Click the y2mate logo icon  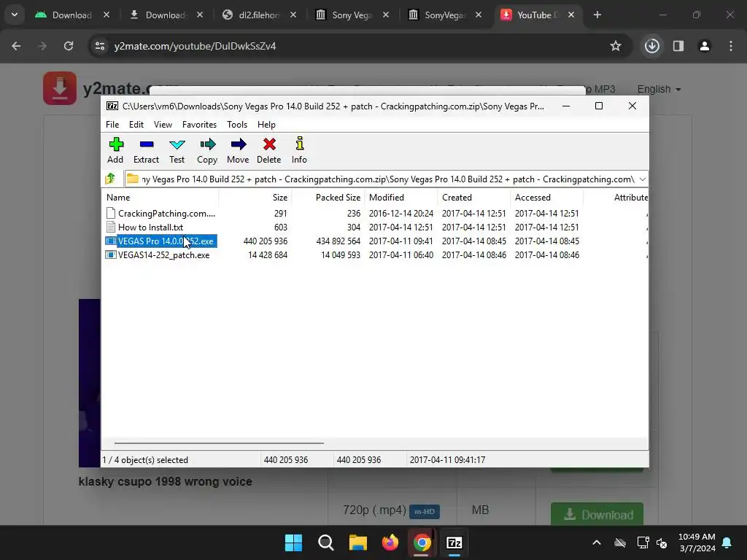tap(60, 88)
